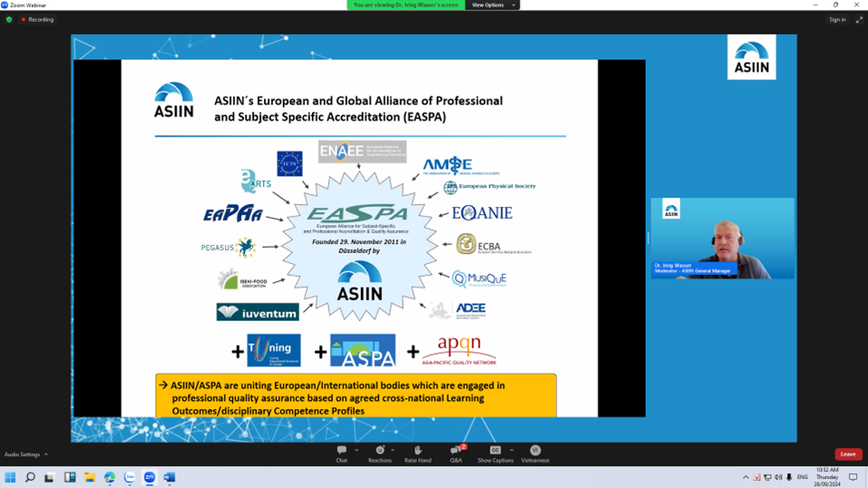Click the PEGASUS logo on the slide
Image resolution: width=868 pixels, height=488 pixels.
click(229, 247)
